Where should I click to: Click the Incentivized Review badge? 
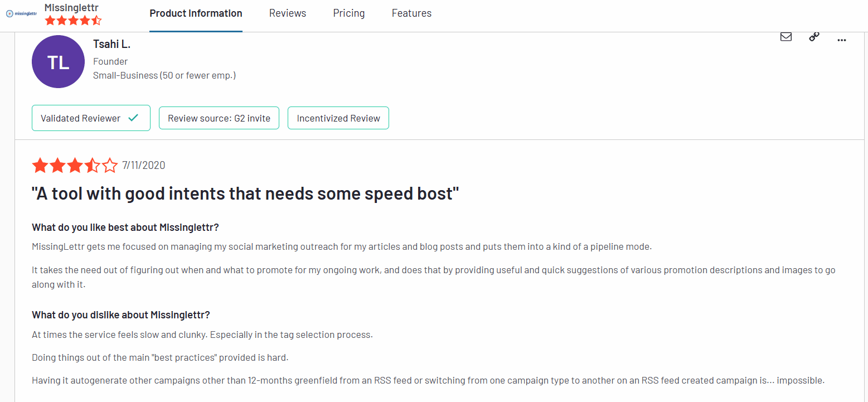(x=338, y=118)
